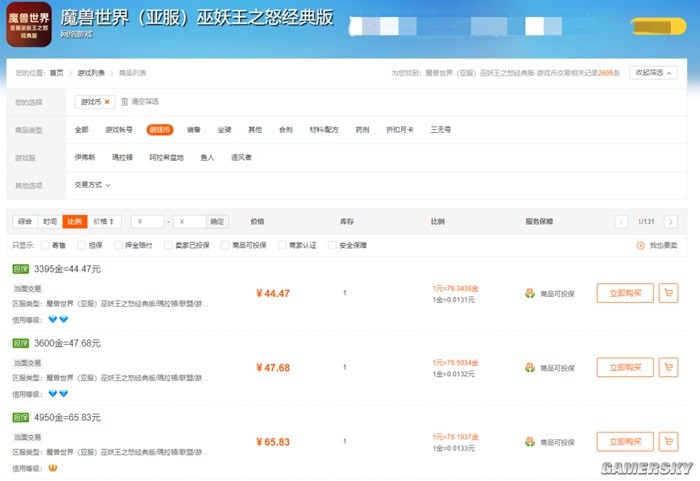
Task: Collapse filters with the 收起筛选 button
Action: [x=653, y=73]
